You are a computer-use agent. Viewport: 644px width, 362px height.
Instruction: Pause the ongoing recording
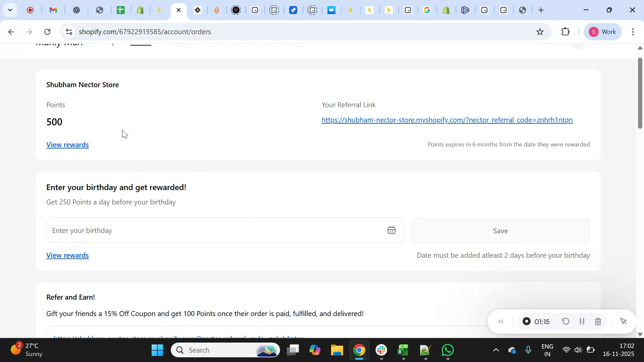(582, 321)
